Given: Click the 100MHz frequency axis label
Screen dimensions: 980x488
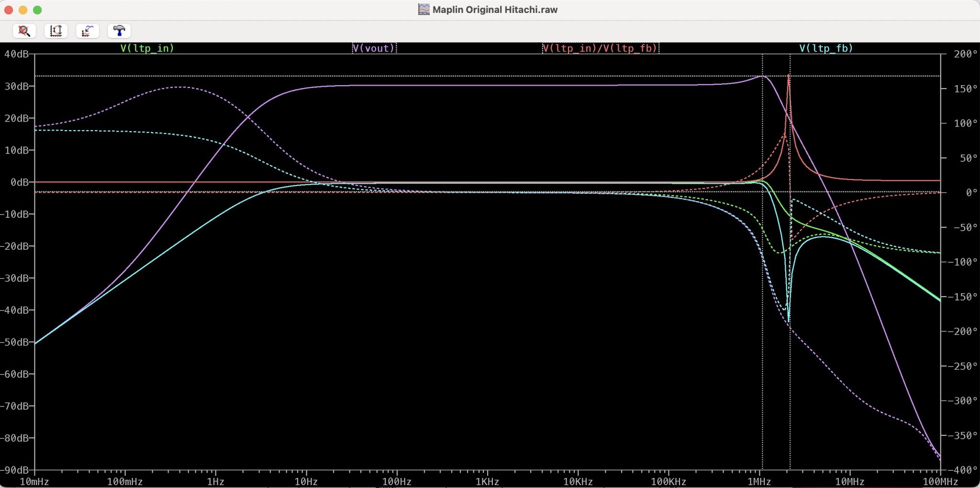Looking at the screenshot, I should coord(940,482).
